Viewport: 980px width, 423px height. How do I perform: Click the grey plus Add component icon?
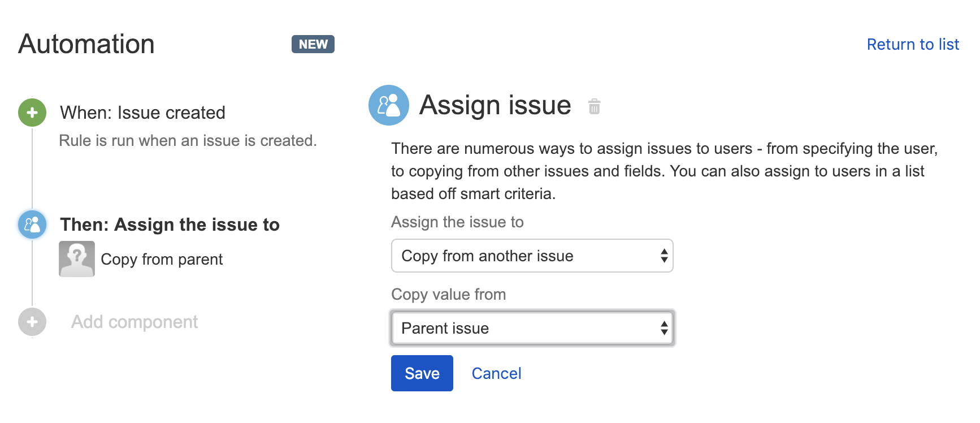click(x=32, y=322)
